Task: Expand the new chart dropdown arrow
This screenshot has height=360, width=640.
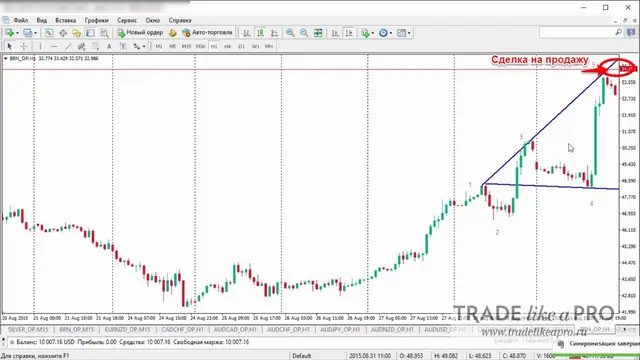Action: coord(17,33)
